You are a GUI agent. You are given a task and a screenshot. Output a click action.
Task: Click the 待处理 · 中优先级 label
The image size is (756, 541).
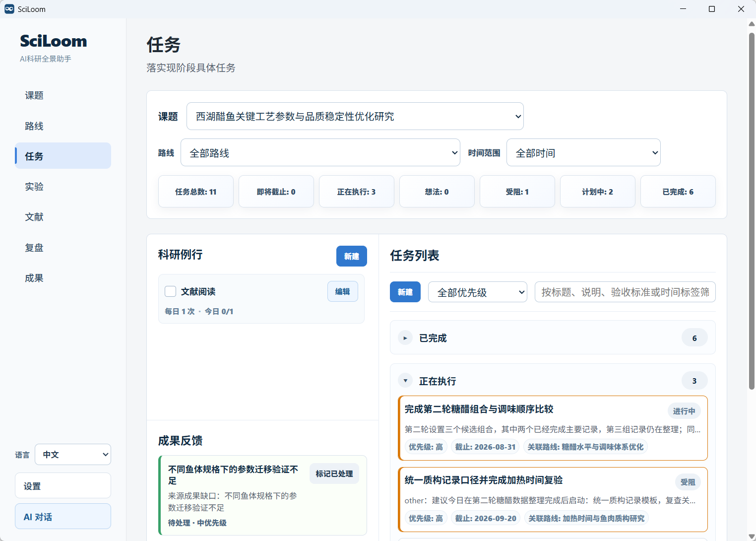pos(197,523)
